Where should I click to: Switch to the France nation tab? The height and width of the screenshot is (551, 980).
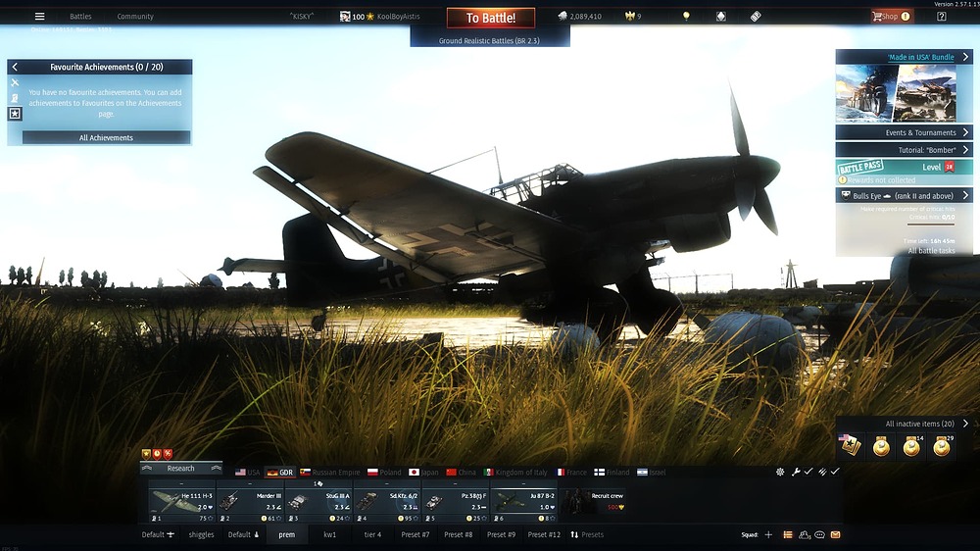coord(572,473)
